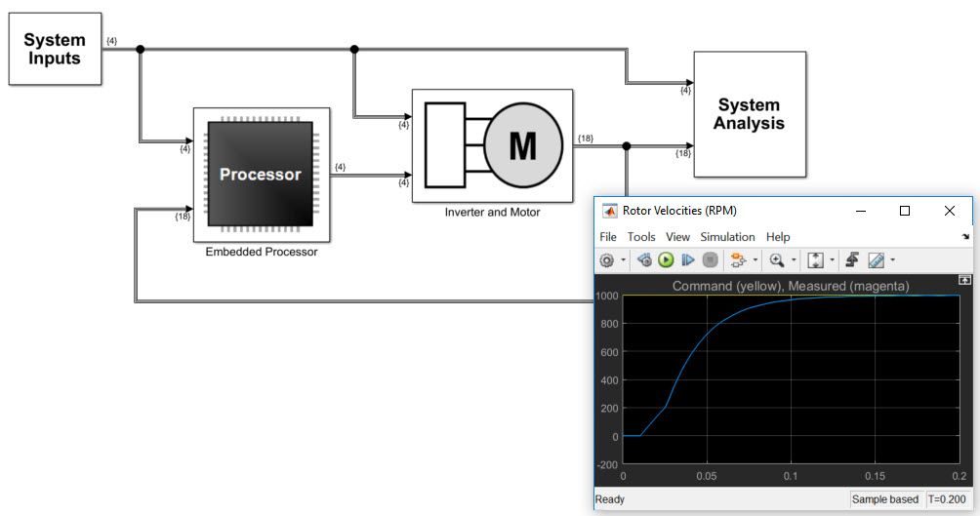The image size is (980, 516).
Task: Select the Zoom tool magnifier icon
Action: pos(777,260)
